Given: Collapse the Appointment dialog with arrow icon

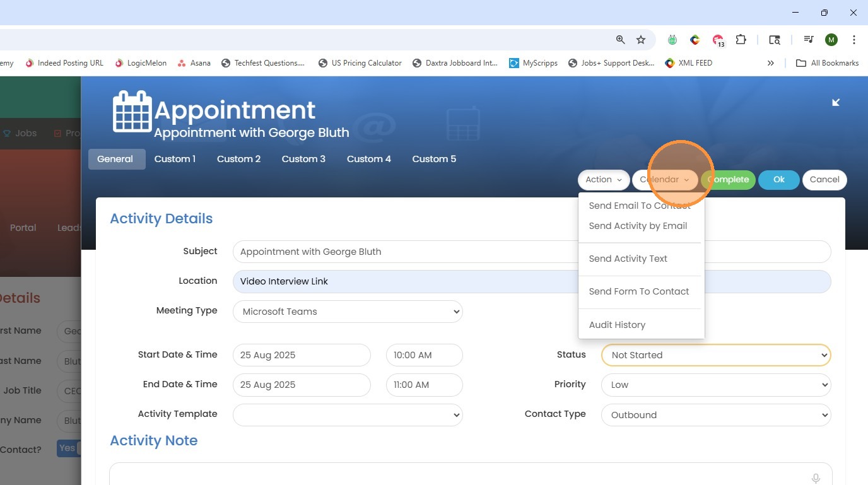Looking at the screenshot, I should coord(836,102).
